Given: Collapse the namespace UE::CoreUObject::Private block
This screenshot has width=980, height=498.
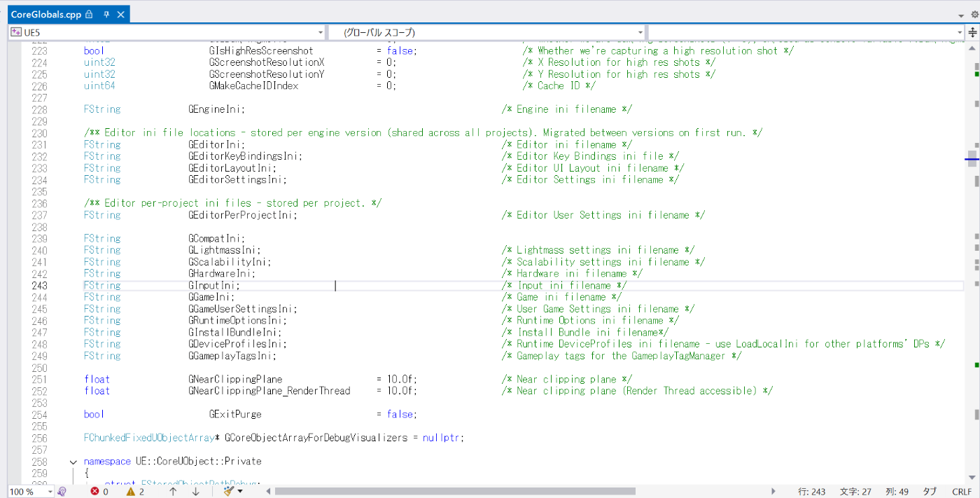Looking at the screenshot, I should [x=73, y=462].
